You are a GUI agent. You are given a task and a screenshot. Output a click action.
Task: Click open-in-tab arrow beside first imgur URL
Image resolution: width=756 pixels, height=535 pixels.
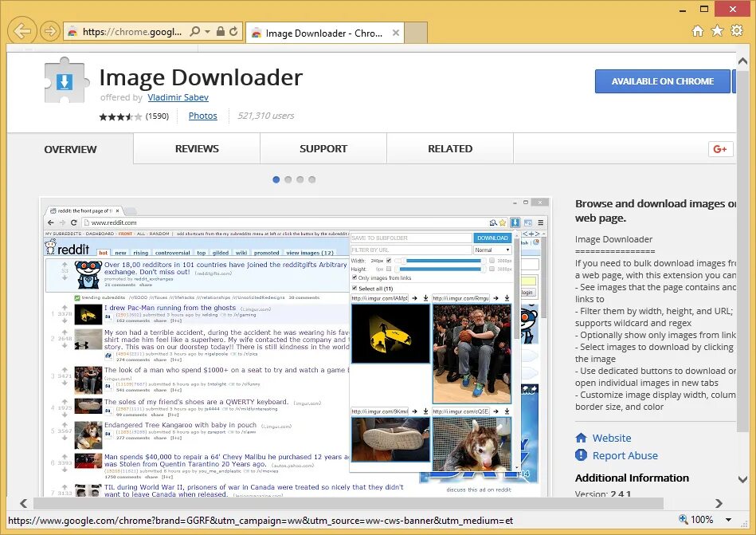tap(414, 298)
